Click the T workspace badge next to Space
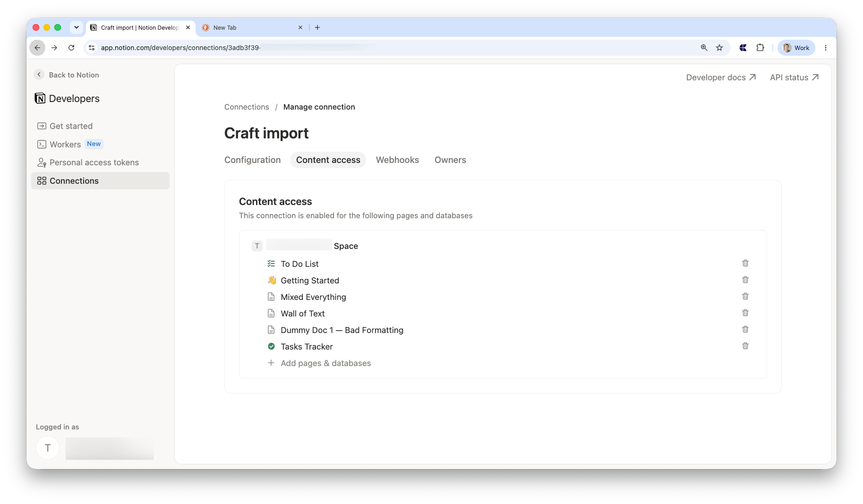The height and width of the screenshot is (504, 863). click(x=257, y=246)
